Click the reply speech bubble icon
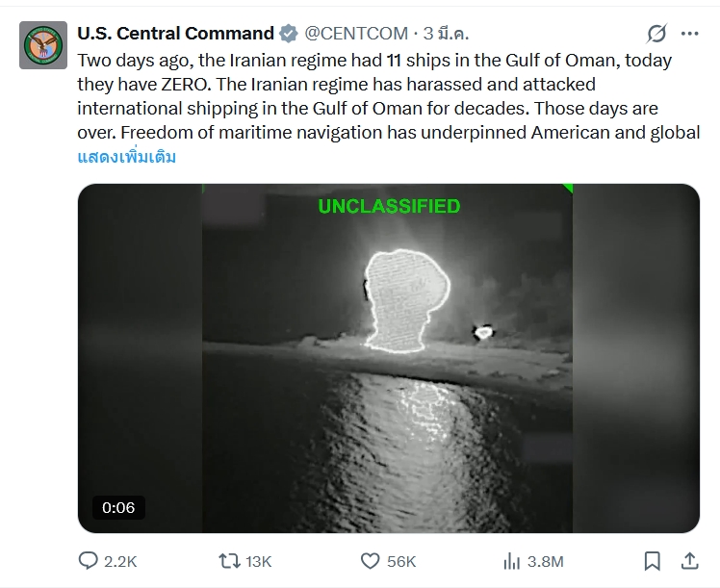The width and height of the screenshot is (720, 588). (x=89, y=560)
